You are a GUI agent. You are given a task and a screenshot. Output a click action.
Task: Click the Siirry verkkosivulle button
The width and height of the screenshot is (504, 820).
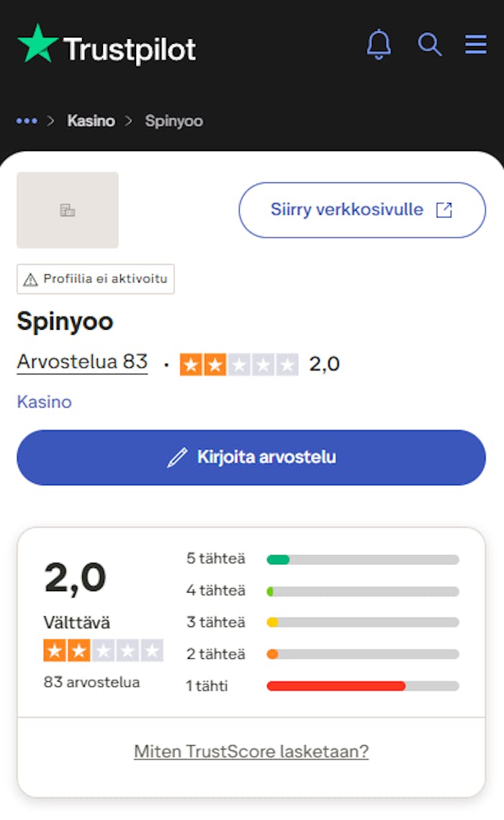click(x=361, y=209)
